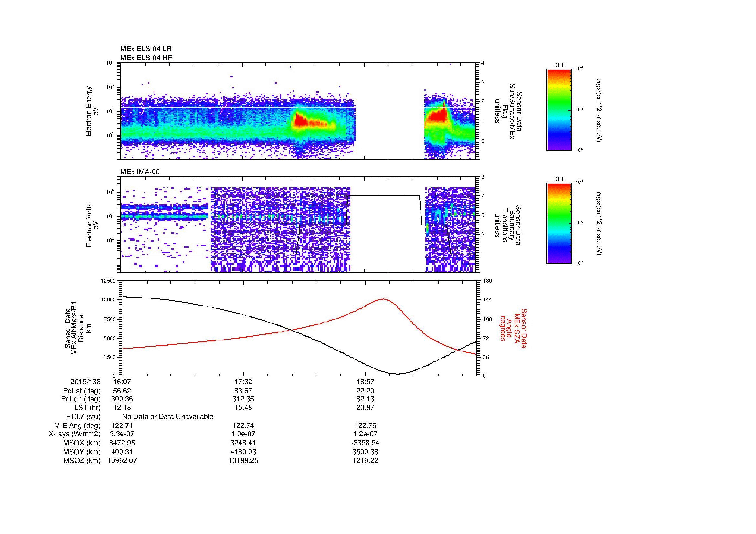Click the 180 SZA axis tick
756x534 pixels.
click(487, 281)
